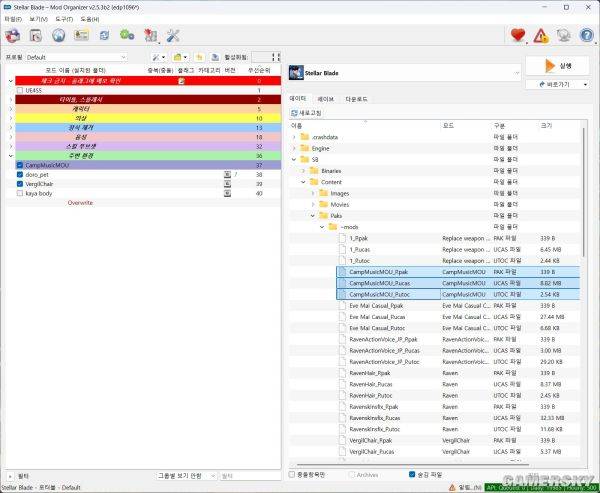Open the Help (H) menu

pyautogui.click(x=90, y=19)
